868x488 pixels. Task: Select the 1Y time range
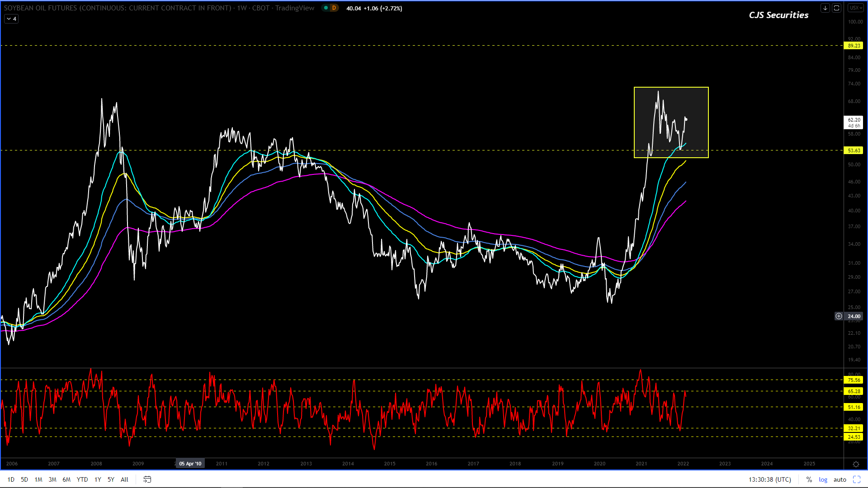[x=98, y=479]
